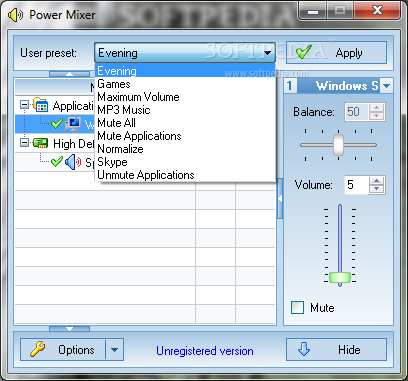Minimize the Power Mixer window
The width and height of the screenshot is (408, 381).
coord(313,11)
